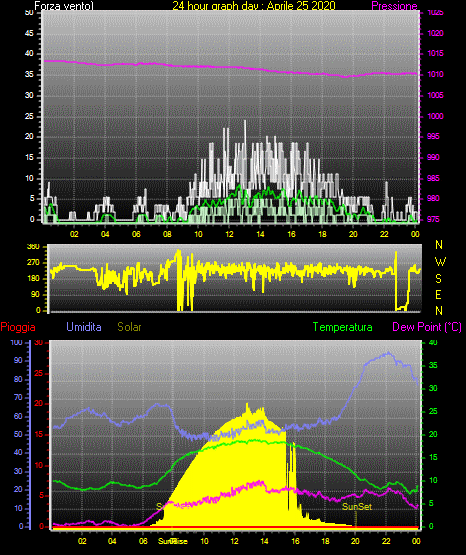Image resolution: width=466 pixels, height=555 pixels.
Task: Click the SunSet marker label
Action: click(357, 507)
